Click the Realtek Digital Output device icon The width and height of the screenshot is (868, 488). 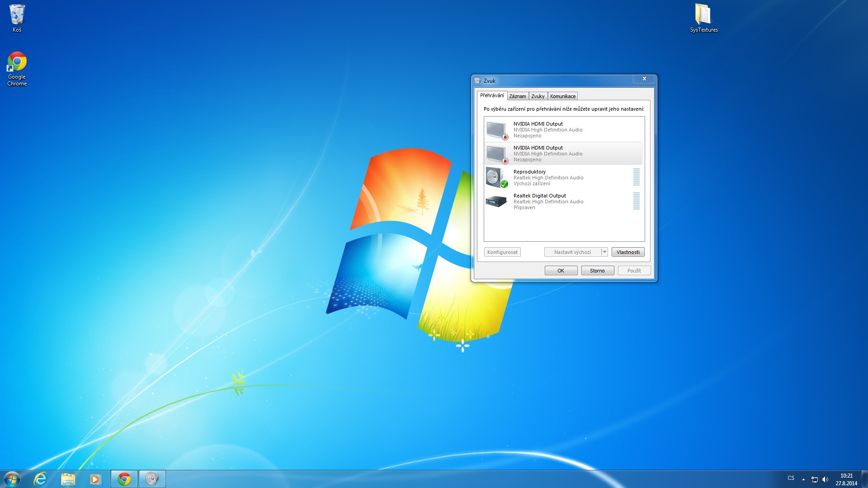[x=496, y=201]
